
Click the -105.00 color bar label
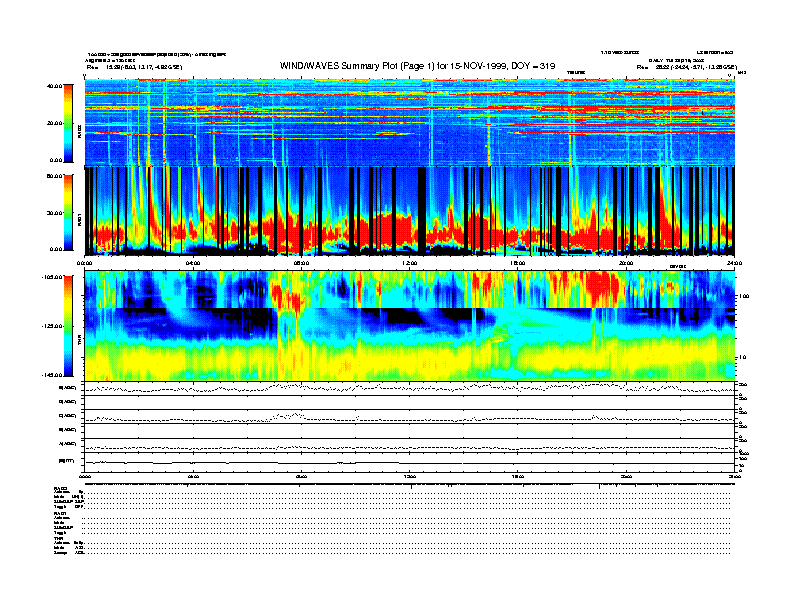(x=53, y=277)
